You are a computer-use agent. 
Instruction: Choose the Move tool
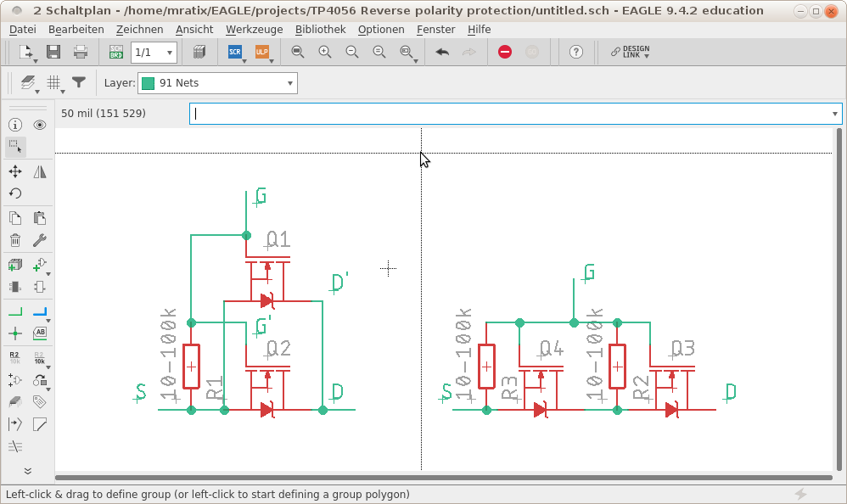click(15, 171)
